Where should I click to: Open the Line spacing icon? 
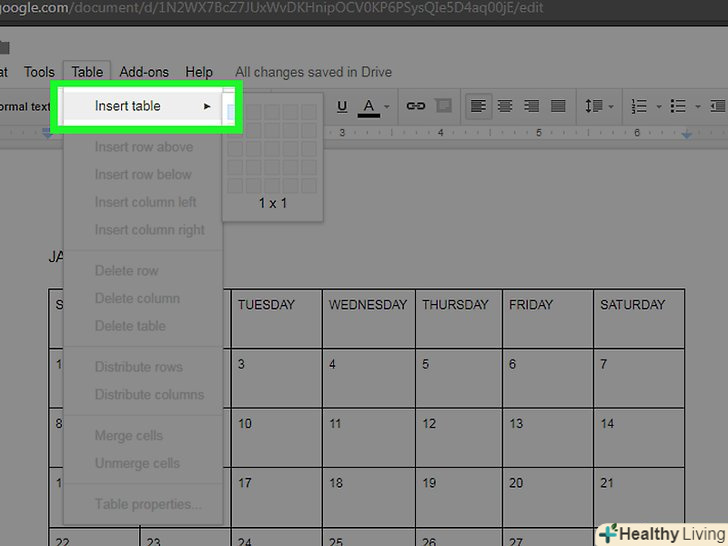593,106
